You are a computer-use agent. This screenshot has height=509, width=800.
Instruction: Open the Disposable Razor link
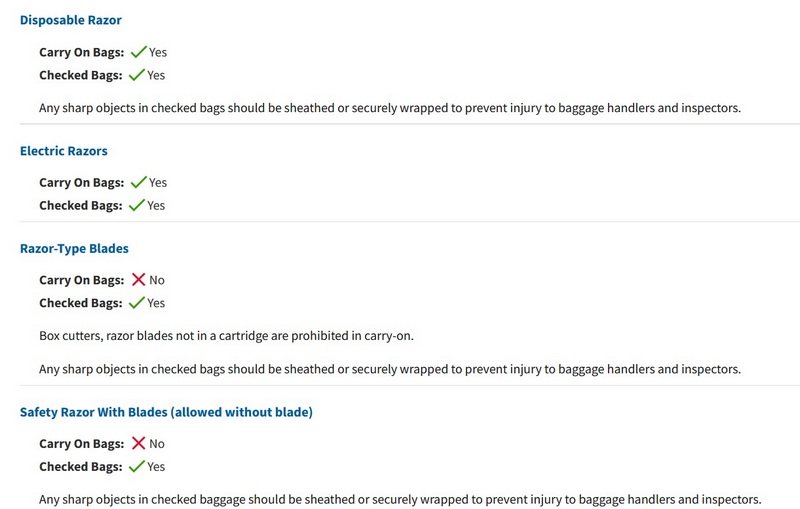pos(70,20)
